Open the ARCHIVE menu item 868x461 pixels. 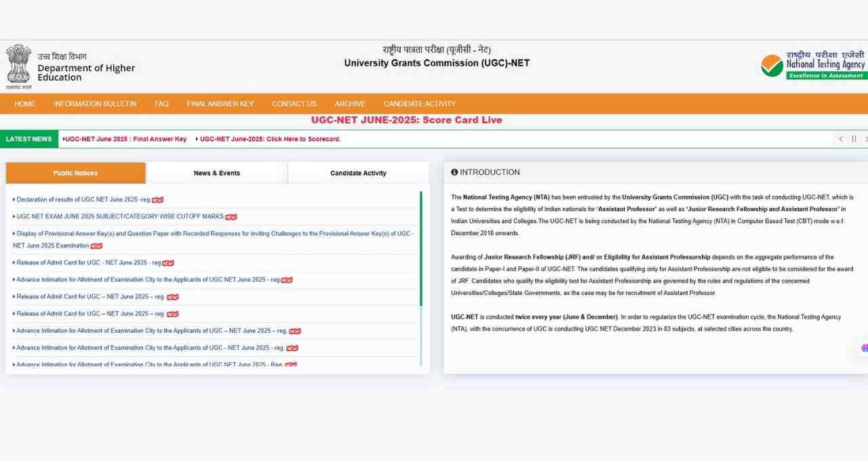[350, 104]
